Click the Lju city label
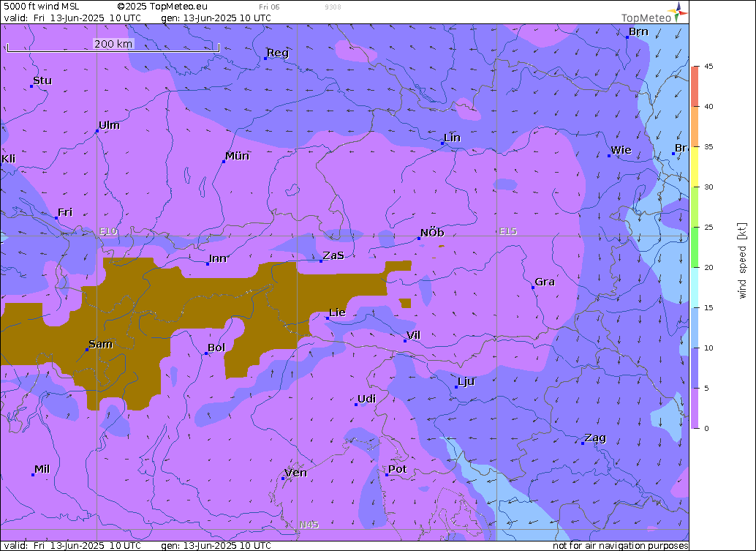 click(466, 382)
